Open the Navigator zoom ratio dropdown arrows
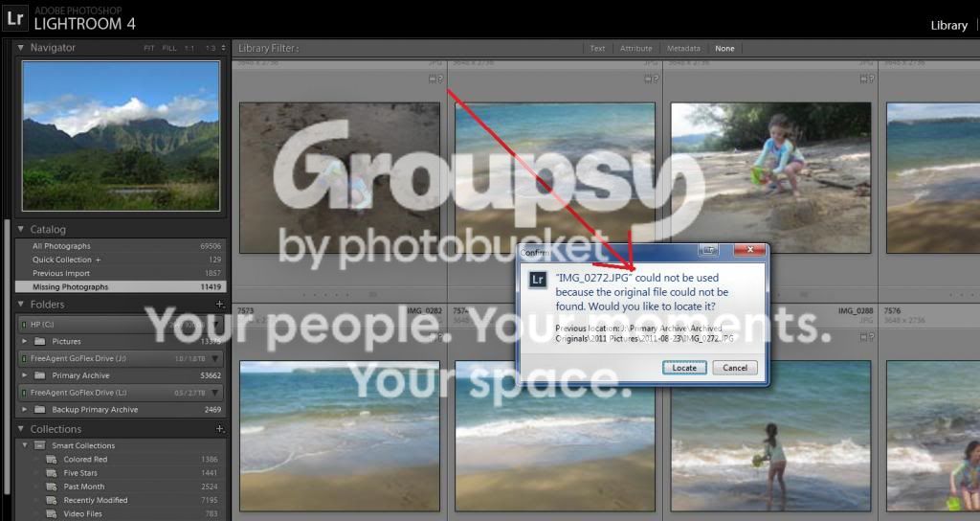980x521 pixels. point(223,48)
